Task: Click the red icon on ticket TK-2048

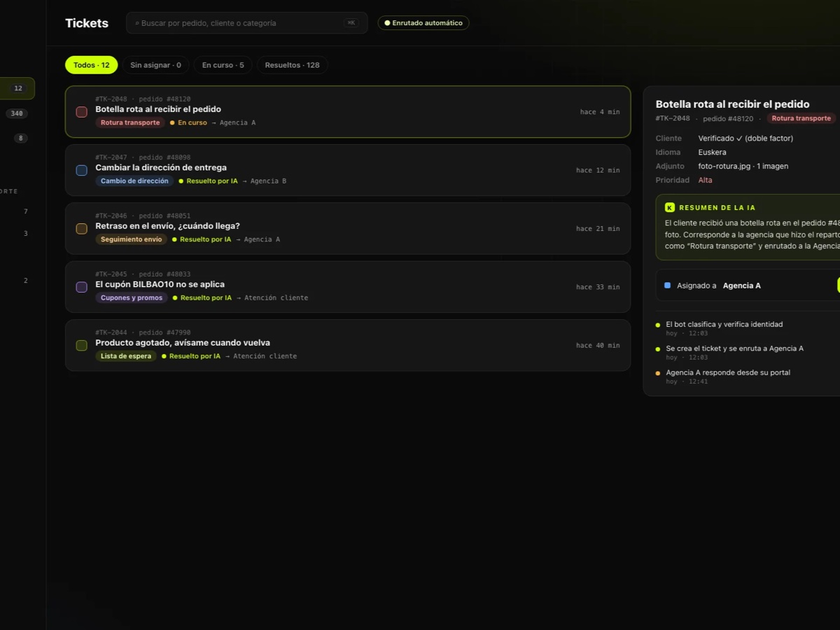Action: coord(81,112)
